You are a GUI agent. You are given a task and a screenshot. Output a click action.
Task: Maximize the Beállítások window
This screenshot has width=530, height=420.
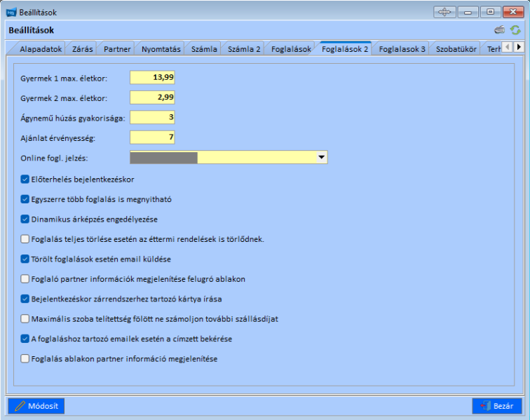(490, 12)
